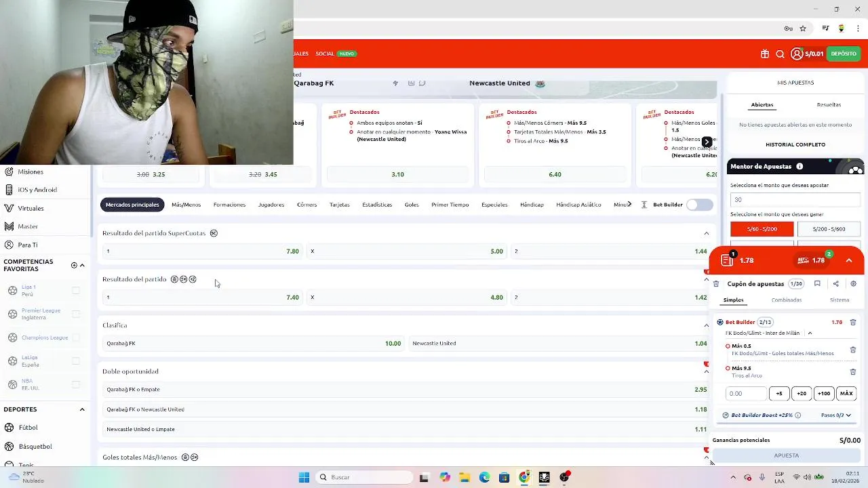The image size is (868, 488).
Task: Click the coupon trash icon beside Cupón de apuestas
Action: (x=716, y=284)
